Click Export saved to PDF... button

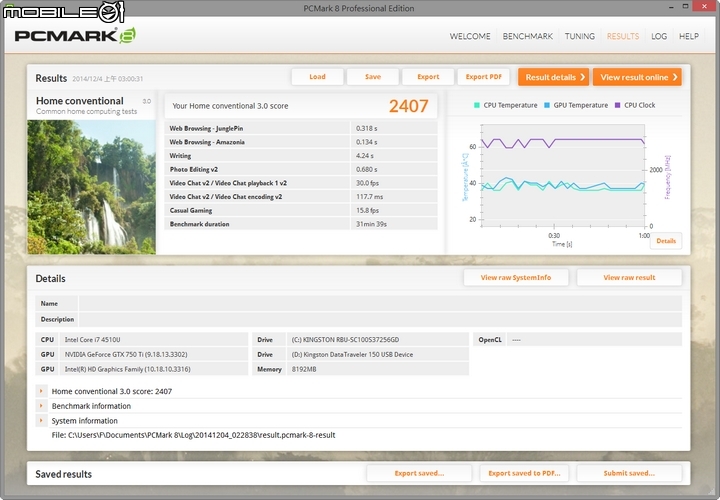[524, 473]
